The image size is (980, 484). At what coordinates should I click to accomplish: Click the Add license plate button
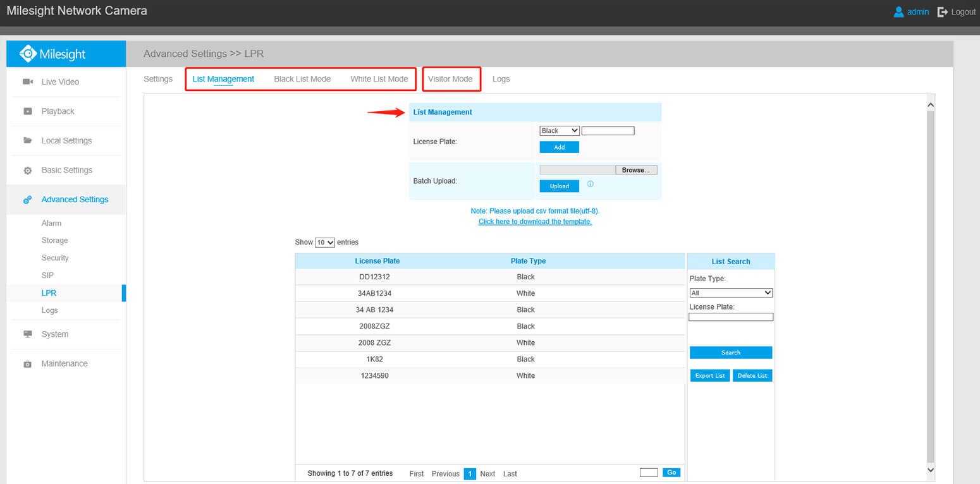tap(559, 147)
